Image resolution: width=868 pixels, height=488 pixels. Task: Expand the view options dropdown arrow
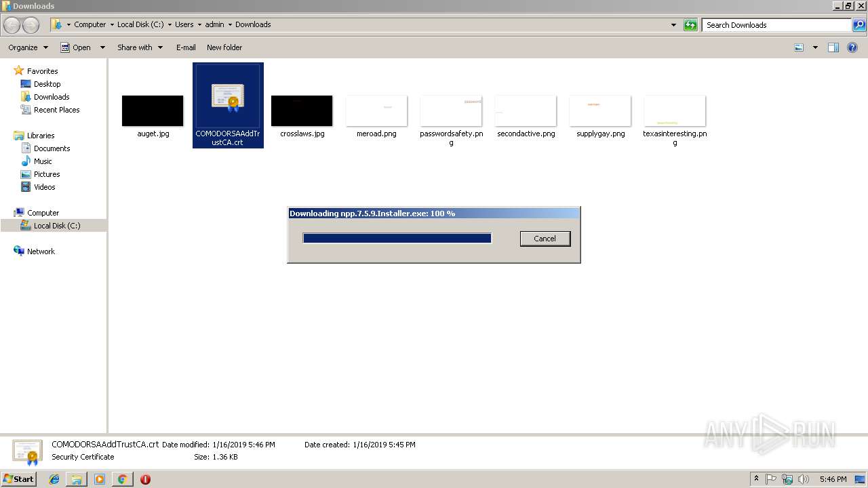point(814,47)
